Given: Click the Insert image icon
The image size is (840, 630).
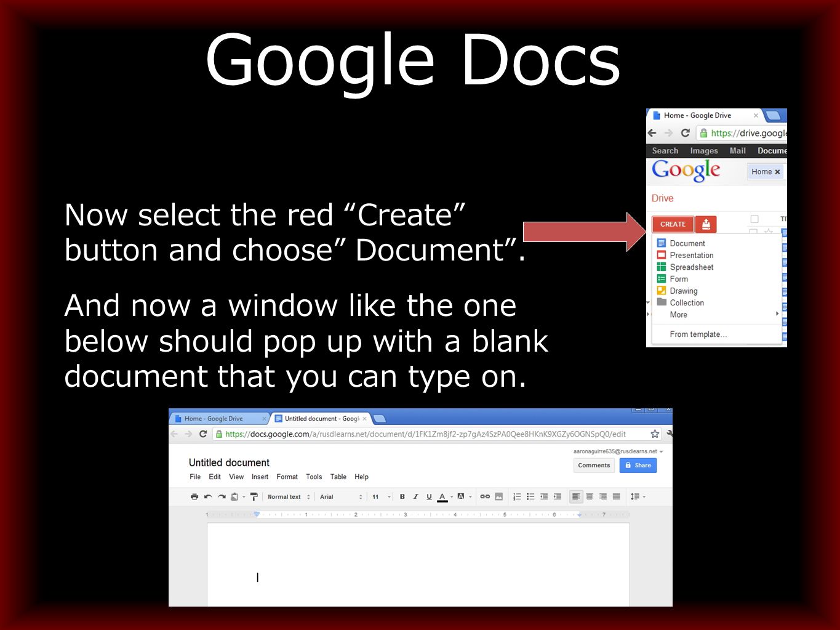Looking at the screenshot, I should [x=499, y=496].
